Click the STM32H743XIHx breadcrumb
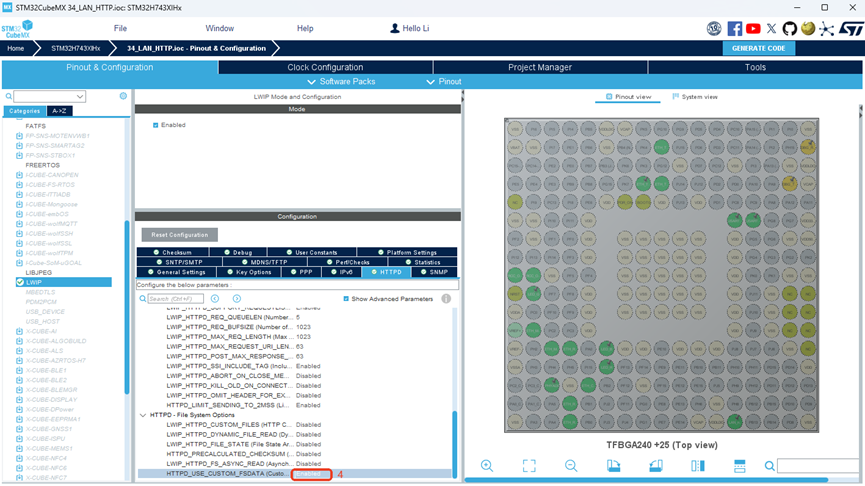This screenshot has height=486, width=865. (x=76, y=49)
